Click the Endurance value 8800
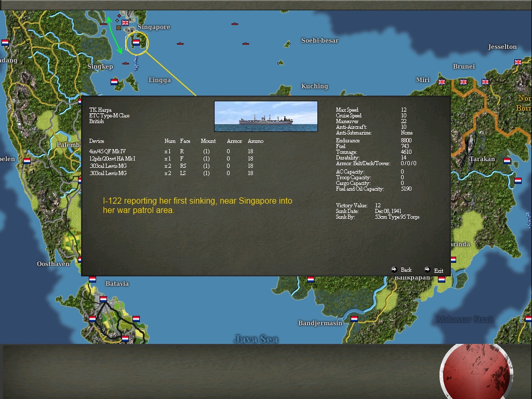This screenshot has height=399, width=532. 406,140
